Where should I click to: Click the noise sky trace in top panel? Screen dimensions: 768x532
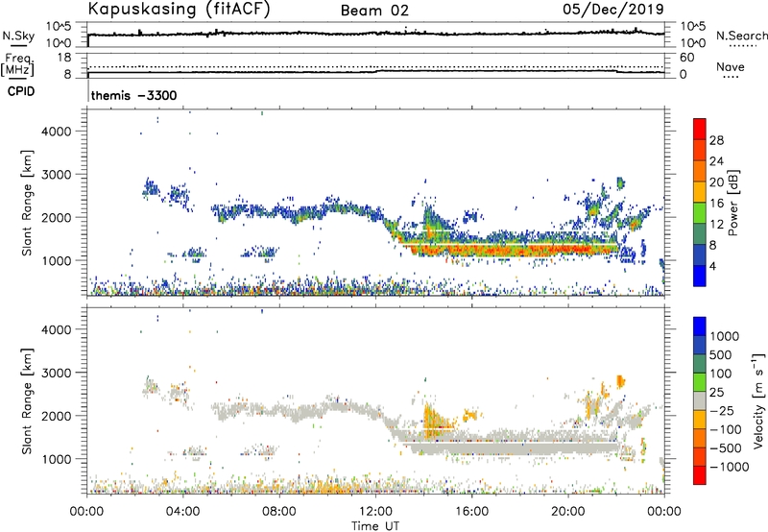point(375,34)
